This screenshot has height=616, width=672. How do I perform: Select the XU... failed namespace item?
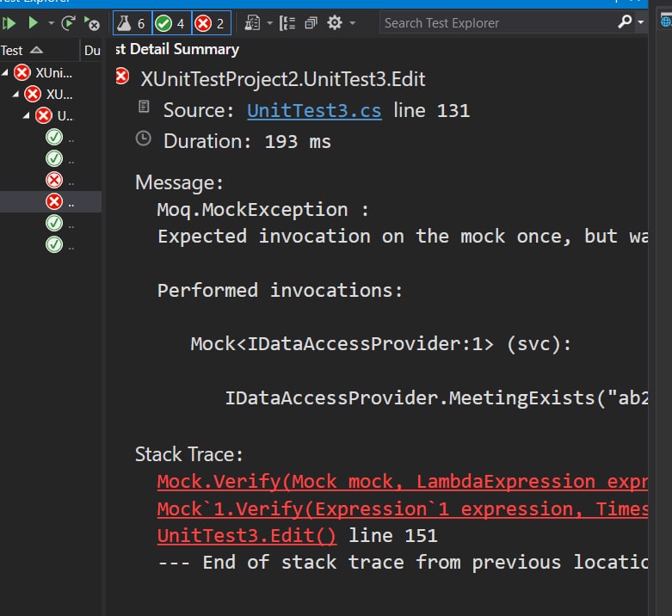[x=48, y=94]
